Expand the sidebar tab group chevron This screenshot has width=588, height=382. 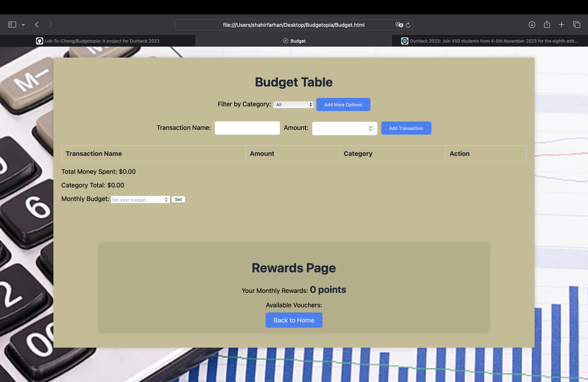pyautogui.click(x=23, y=25)
